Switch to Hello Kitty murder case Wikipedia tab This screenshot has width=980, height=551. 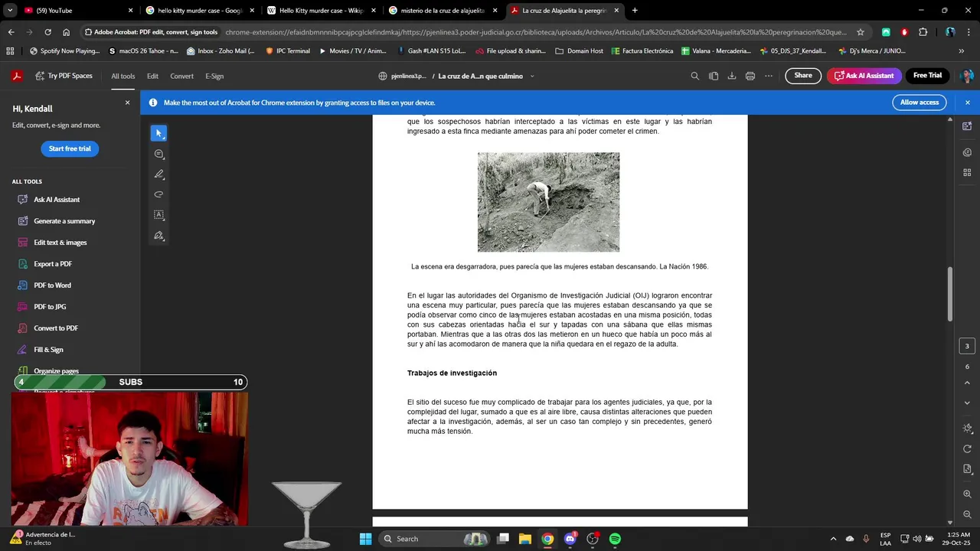tap(321, 11)
